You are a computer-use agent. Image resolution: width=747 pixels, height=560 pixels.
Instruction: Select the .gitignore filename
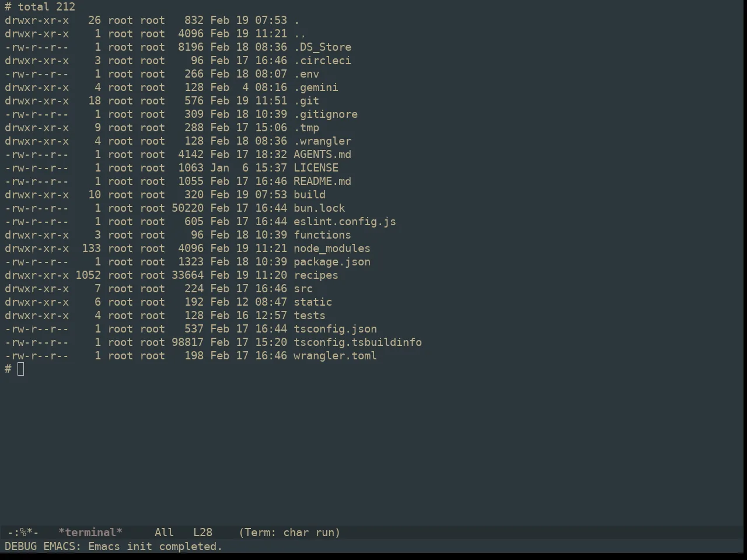tap(326, 114)
